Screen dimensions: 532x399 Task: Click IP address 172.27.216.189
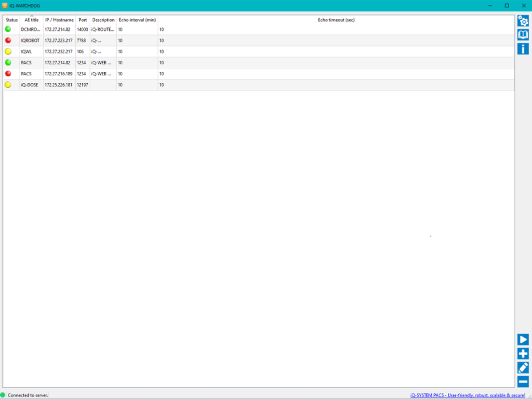59,74
